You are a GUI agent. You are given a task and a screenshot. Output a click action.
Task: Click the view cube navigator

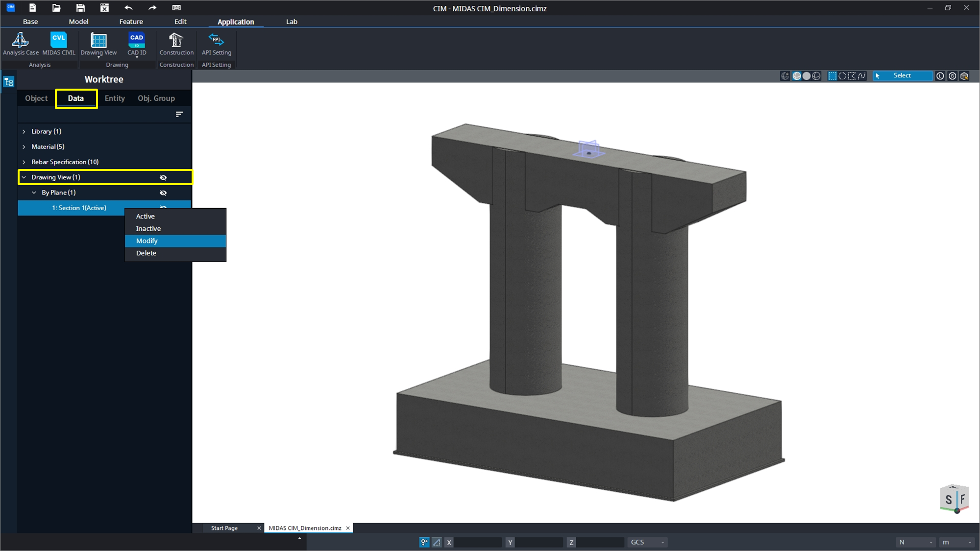click(x=954, y=499)
